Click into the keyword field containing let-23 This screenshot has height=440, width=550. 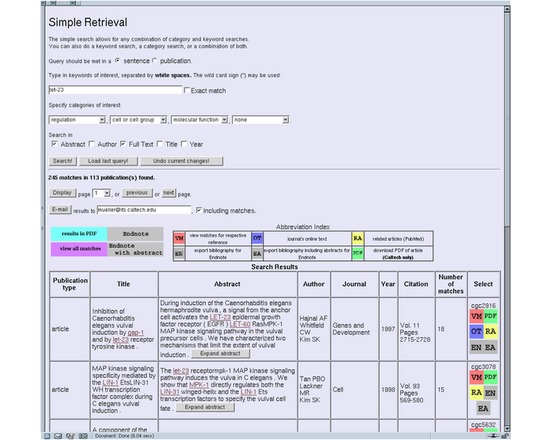click(115, 90)
